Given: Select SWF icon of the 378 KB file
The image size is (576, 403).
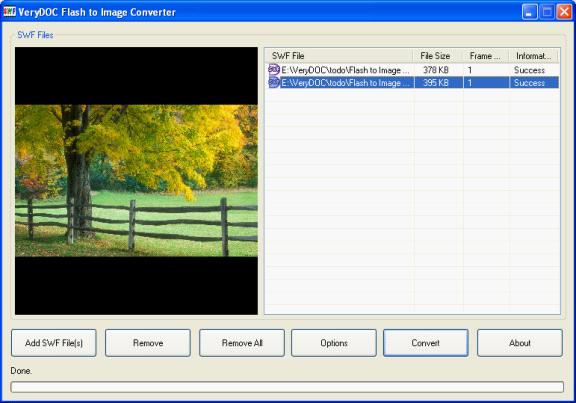Looking at the screenshot, I should click(274, 69).
